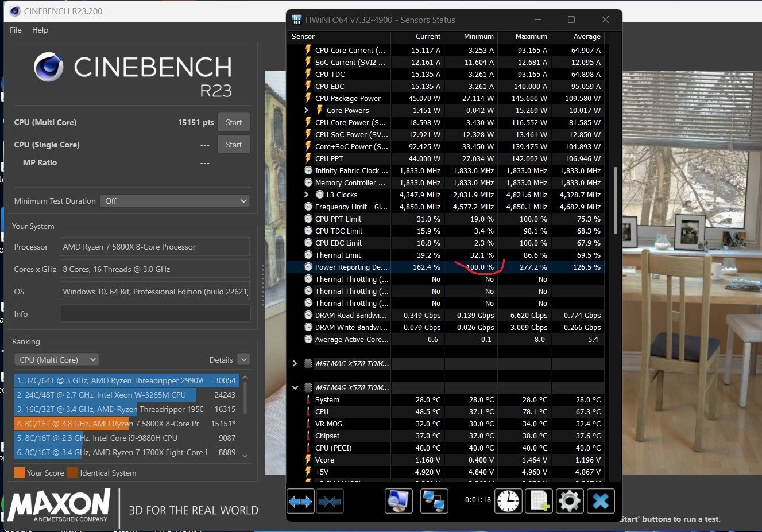Viewport: 762px width, 532px height.
Task: Click the OS field in Cinebench
Action: click(155, 292)
